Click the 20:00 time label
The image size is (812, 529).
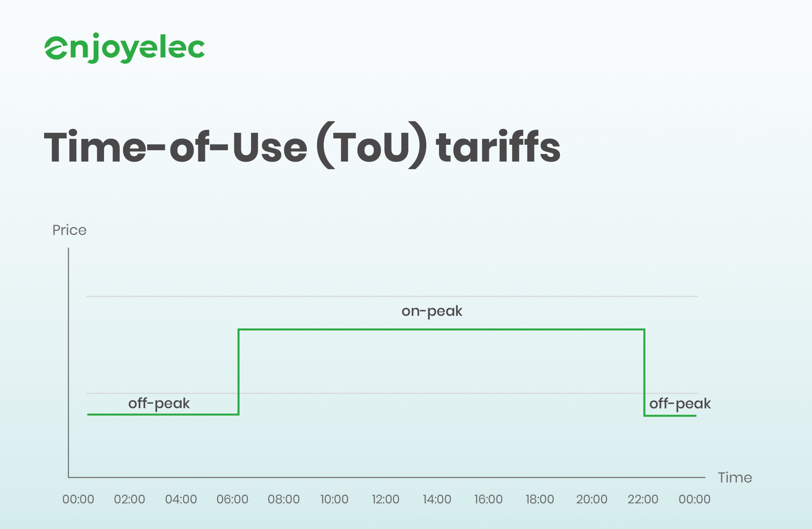(592, 499)
